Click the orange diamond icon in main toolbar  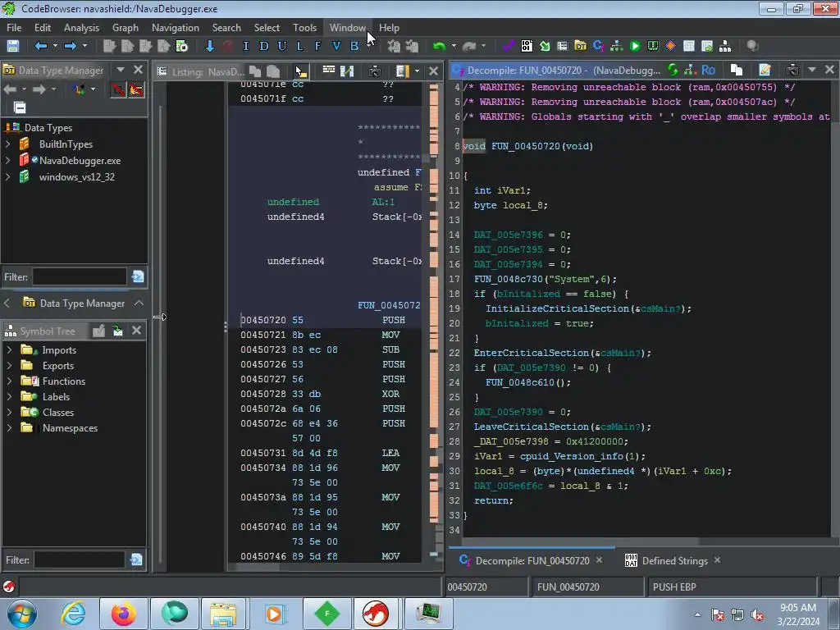[x=671, y=46]
